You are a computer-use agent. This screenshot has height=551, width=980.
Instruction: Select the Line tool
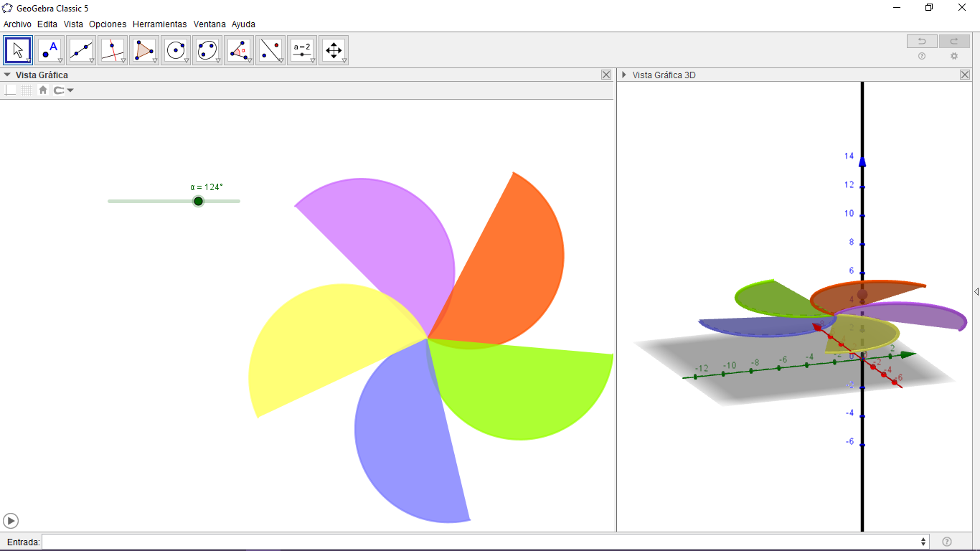coord(80,50)
